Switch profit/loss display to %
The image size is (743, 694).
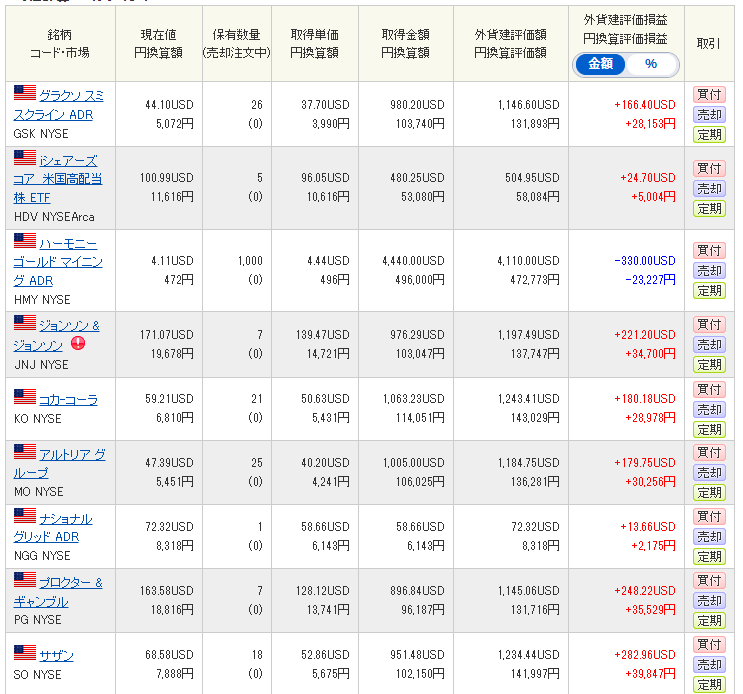pyautogui.click(x=651, y=64)
